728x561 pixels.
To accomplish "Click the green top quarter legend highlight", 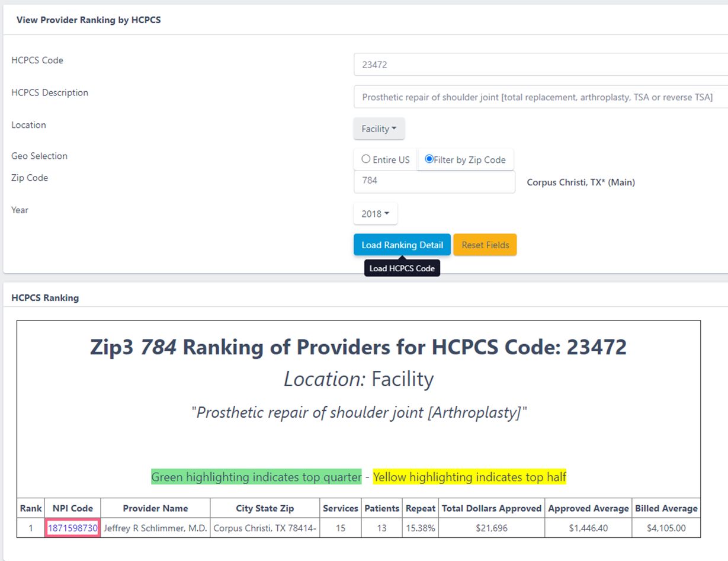I will pyautogui.click(x=256, y=477).
